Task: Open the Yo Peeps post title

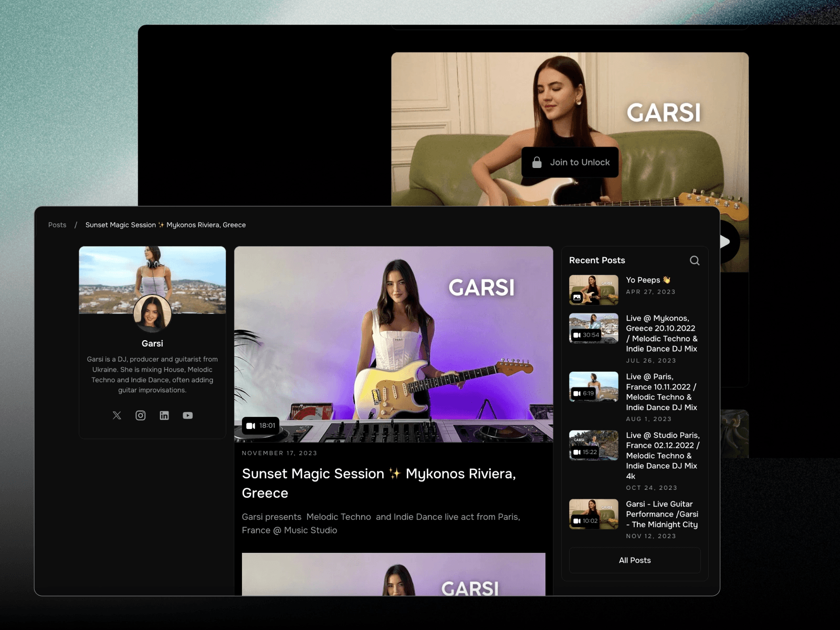Action: 648,280
